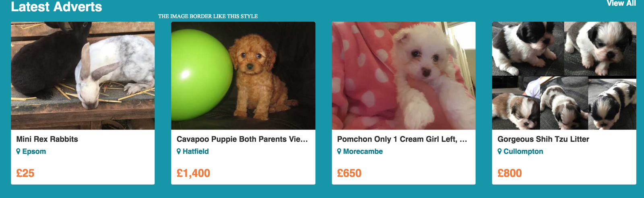Click the £650 price on Pomchon advert
This screenshot has width=644, height=198.
[349, 173]
